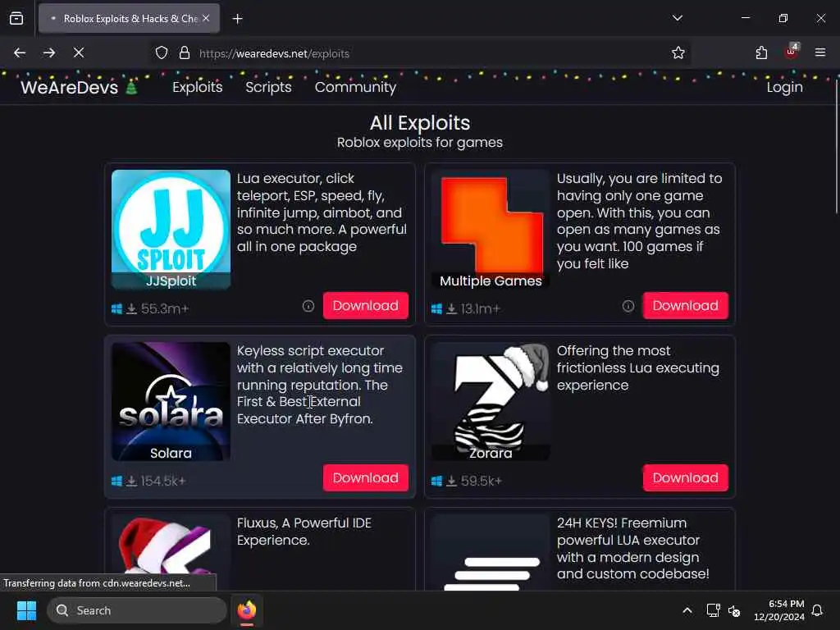
Task: Click Multiple Games Windows platform icon
Action: 436,308
